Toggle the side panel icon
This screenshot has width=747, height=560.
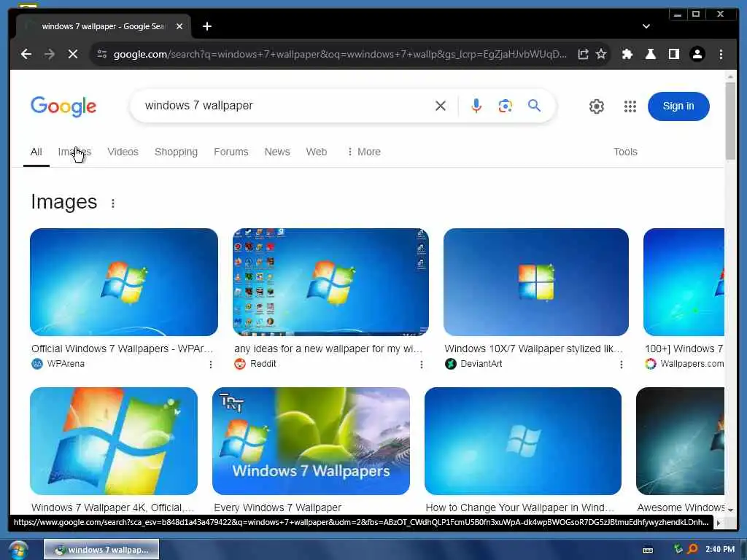tap(673, 54)
